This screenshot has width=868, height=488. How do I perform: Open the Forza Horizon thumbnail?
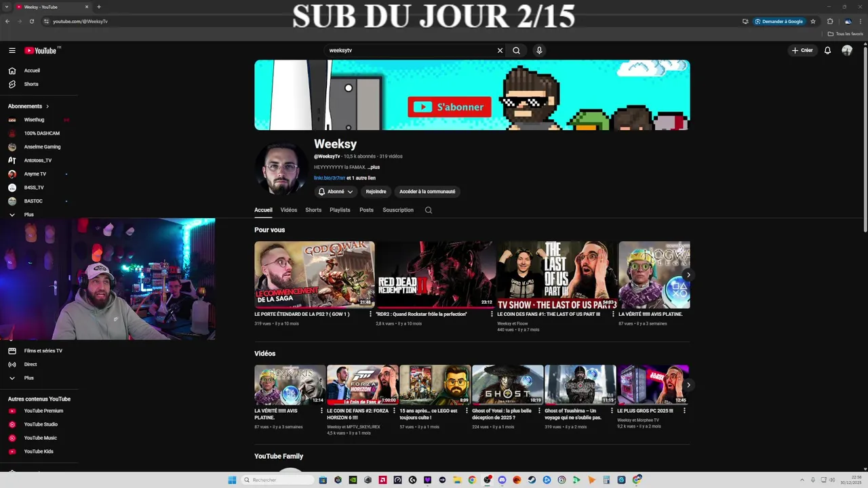(363, 385)
